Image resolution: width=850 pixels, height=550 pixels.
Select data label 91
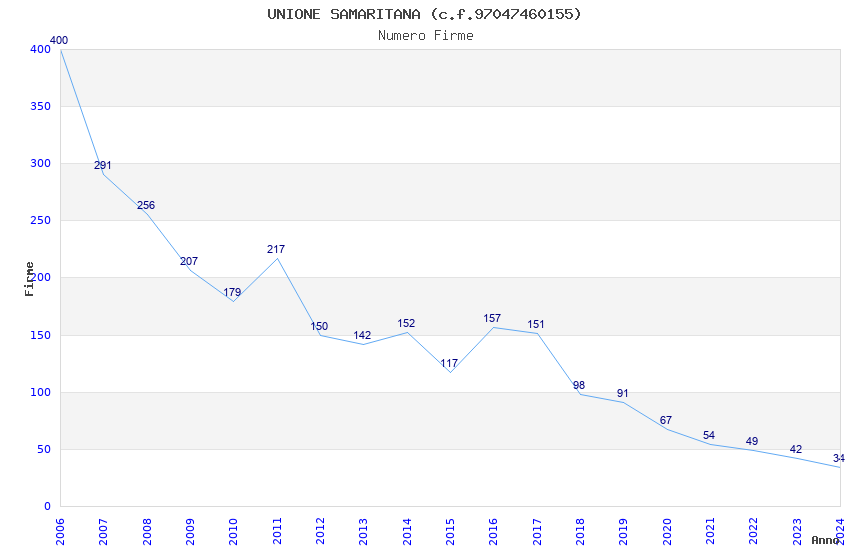[x=622, y=393]
